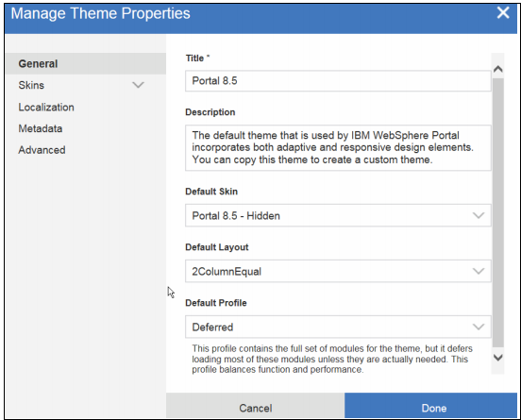
Task: Click inside the Description text area
Action: [x=338, y=148]
